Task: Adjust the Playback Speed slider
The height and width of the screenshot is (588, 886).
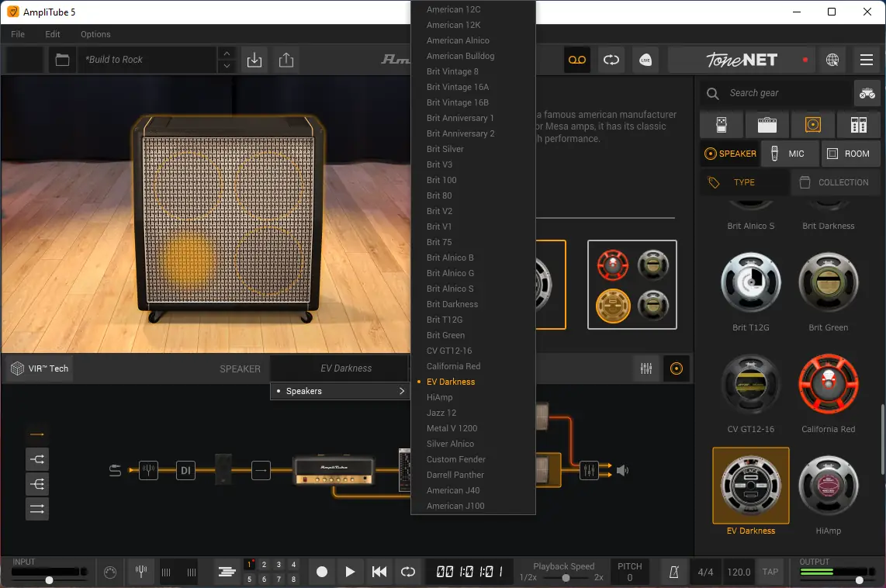Action: [x=566, y=578]
